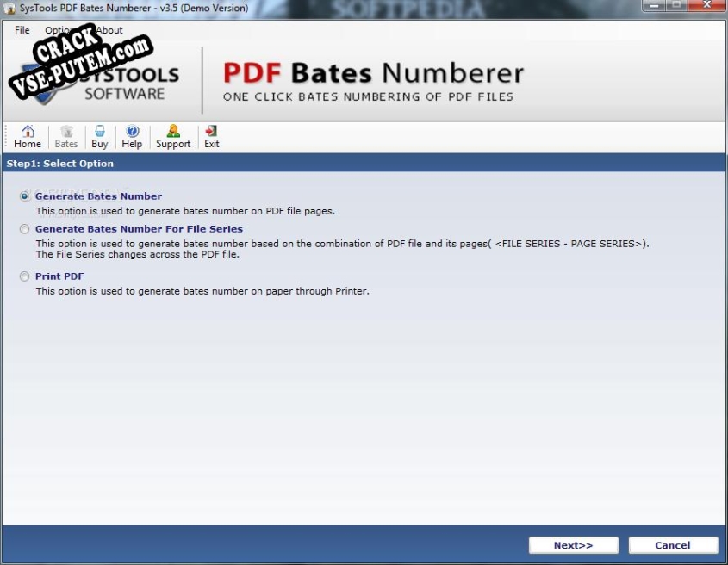Click the 'PDF Bates Numberer' banner title
This screenshot has width=728, height=565.
373,73
